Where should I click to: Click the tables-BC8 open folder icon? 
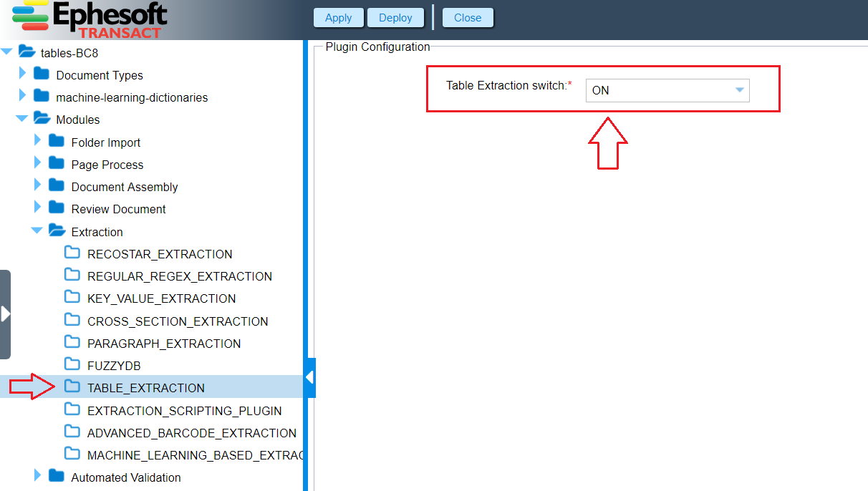coord(26,51)
